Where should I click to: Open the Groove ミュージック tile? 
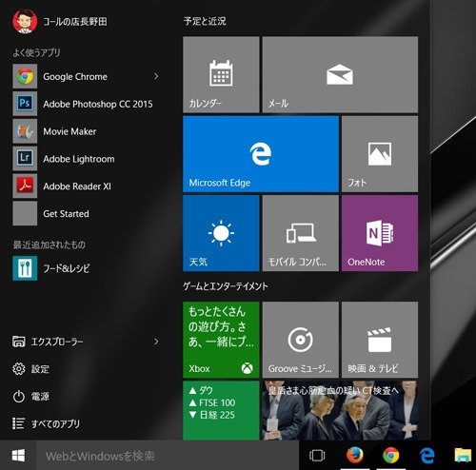pyautogui.click(x=301, y=340)
